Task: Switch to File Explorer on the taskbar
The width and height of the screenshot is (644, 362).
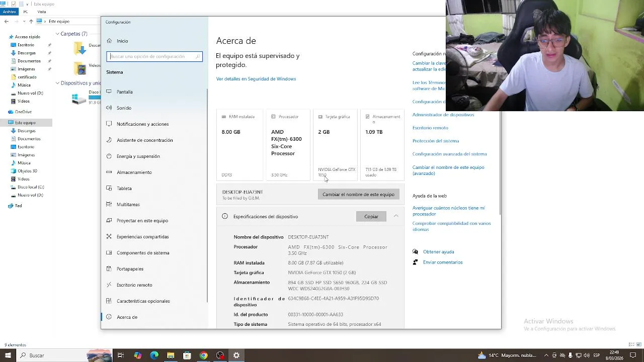Action: coord(171,355)
